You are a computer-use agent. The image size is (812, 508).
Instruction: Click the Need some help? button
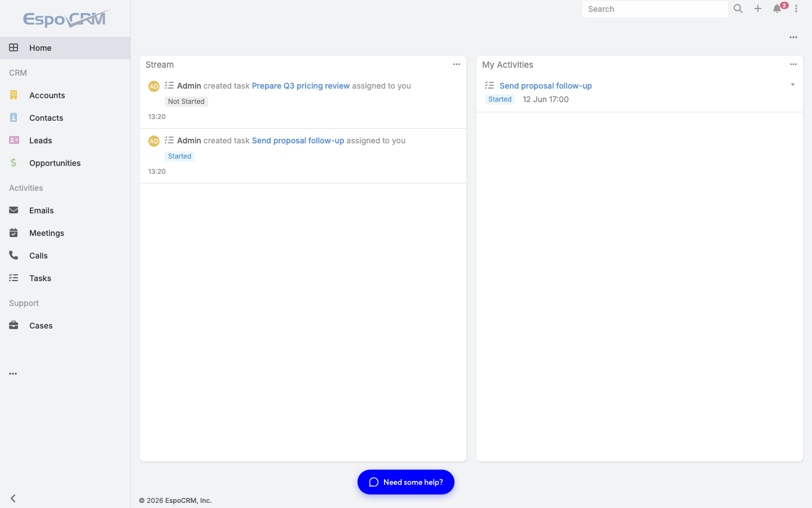coord(406,482)
